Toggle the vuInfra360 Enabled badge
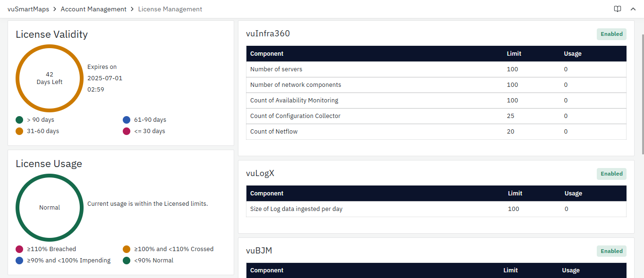644x278 pixels. click(x=611, y=34)
